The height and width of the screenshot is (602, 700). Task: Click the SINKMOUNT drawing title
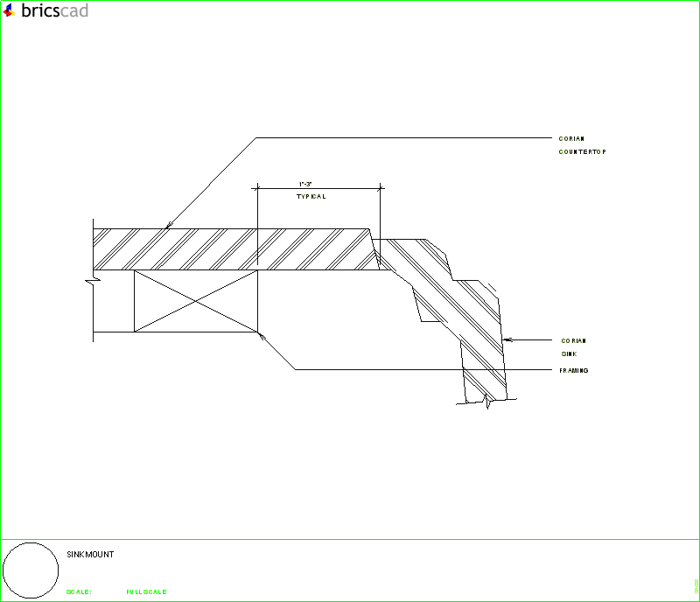(90, 554)
